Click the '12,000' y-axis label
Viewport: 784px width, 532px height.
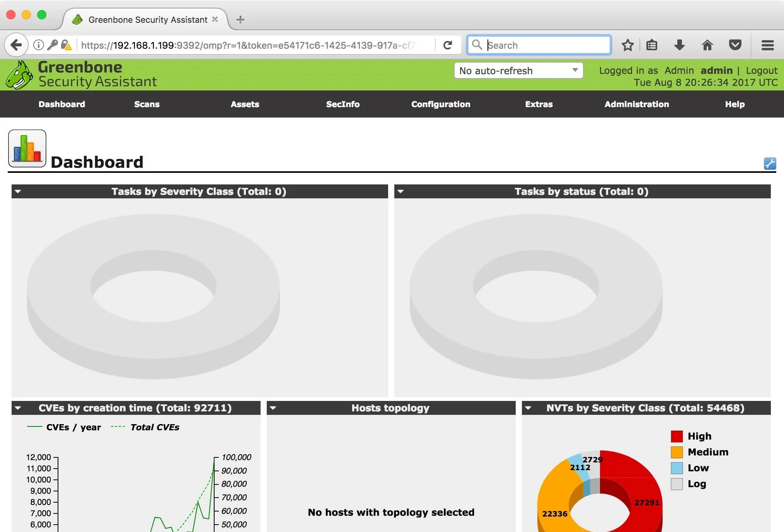38,457
